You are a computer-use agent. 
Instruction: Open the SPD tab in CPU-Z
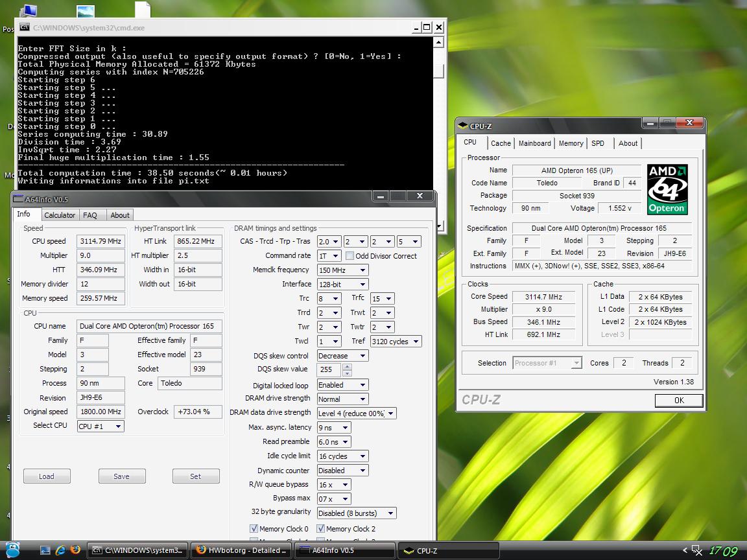(598, 143)
